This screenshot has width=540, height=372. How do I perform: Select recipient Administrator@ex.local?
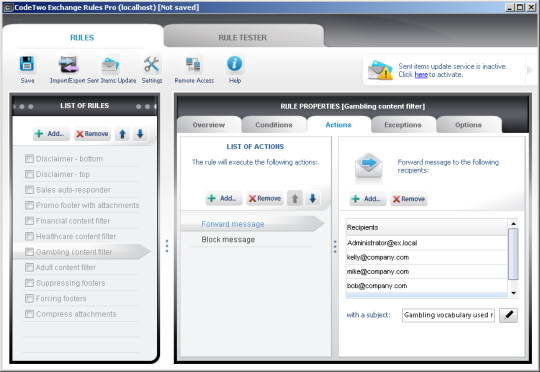coord(426,243)
